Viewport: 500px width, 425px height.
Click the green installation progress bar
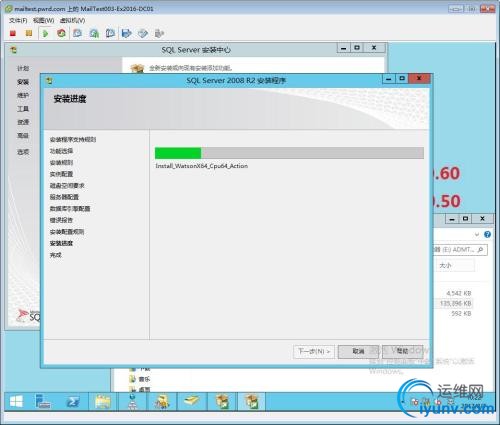point(289,153)
